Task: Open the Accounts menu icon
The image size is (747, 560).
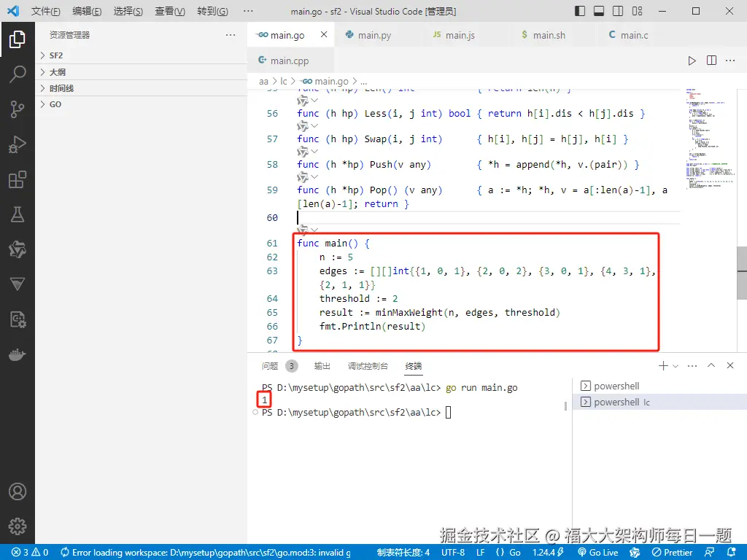Action: tap(18, 491)
